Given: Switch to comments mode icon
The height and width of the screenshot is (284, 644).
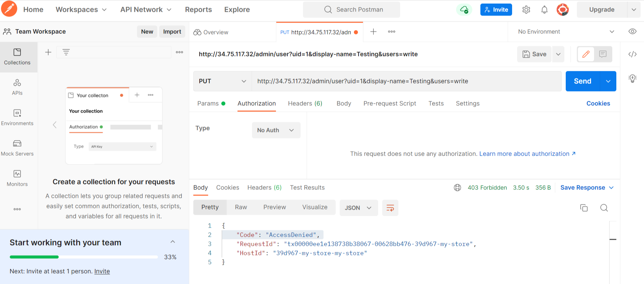Looking at the screenshot, I should pos(603,54).
